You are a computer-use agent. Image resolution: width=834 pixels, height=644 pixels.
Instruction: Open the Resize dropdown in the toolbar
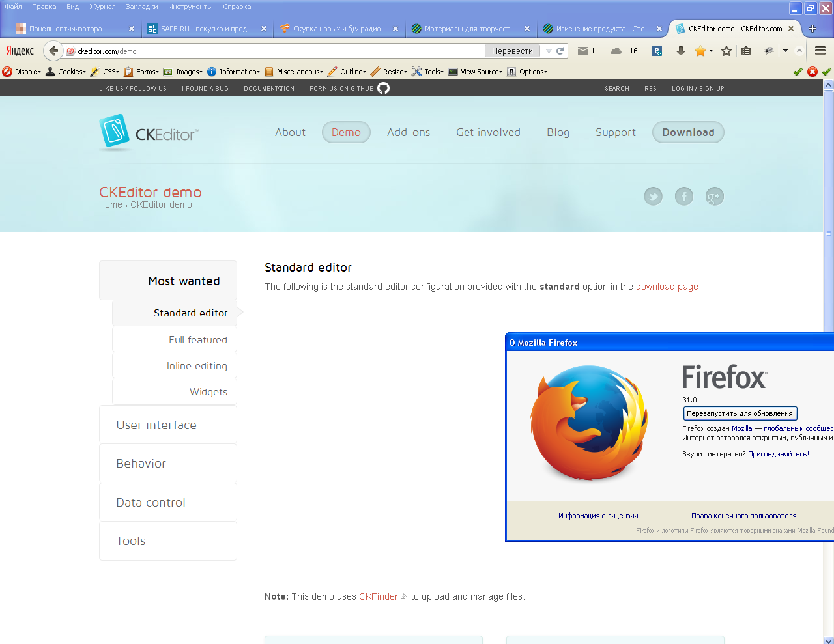389,72
